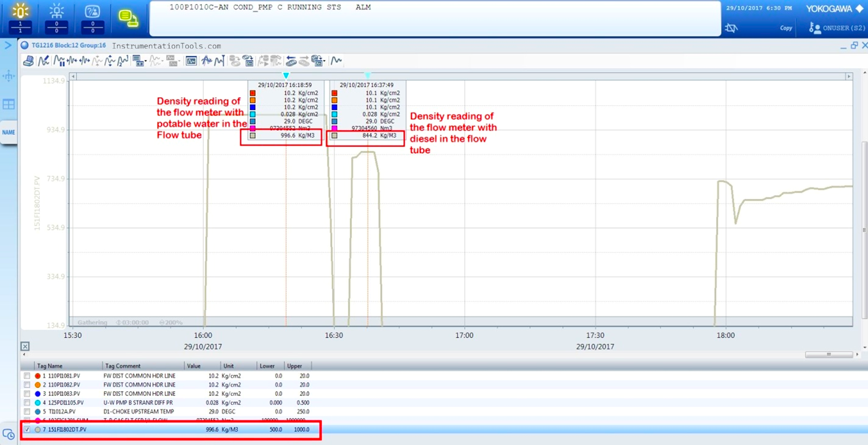The width and height of the screenshot is (868, 445).
Task: Open the display layout toolbar dropdown
Action: [x=146, y=61]
